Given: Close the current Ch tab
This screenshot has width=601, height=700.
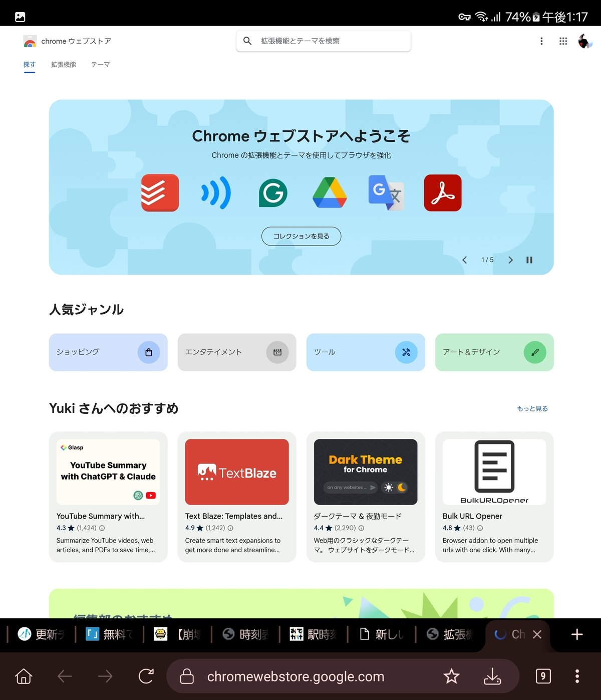Looking at the screenshot, I should pyautogui.click(x=537, y=634).
